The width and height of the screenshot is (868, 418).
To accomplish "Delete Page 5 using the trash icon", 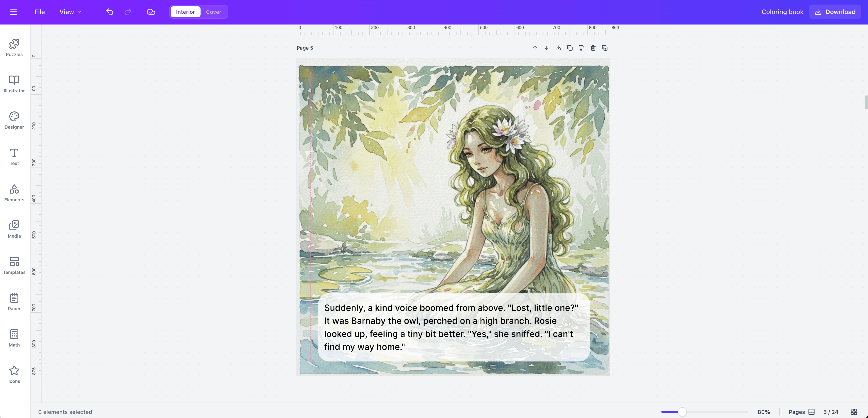I will pyautogui.click(x=593, y=48).
